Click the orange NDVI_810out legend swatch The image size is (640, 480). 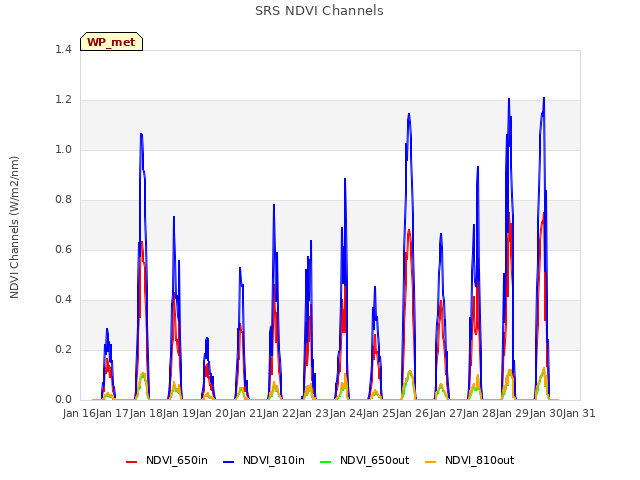point(431,462)
